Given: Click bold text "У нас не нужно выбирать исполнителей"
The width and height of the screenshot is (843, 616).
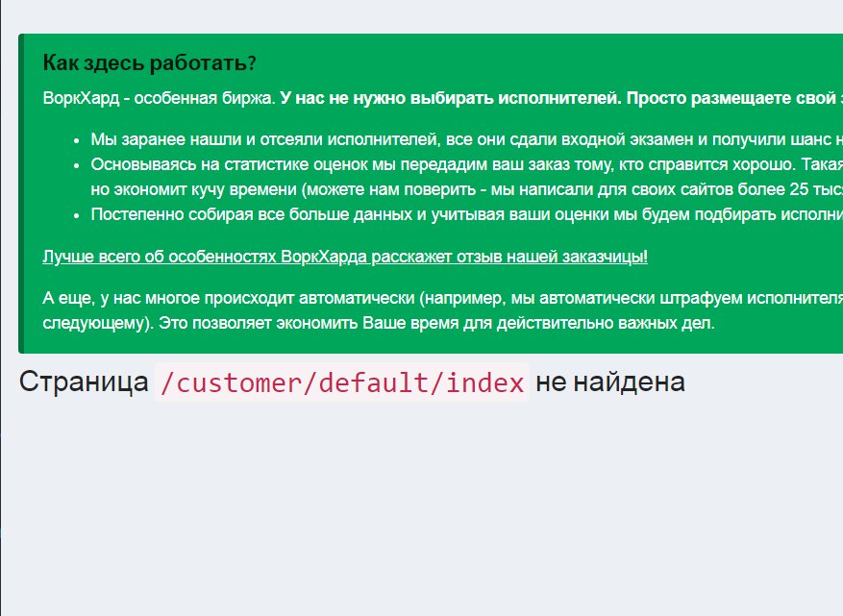Looking at the screenshot, I should click(x=451, y=98).
